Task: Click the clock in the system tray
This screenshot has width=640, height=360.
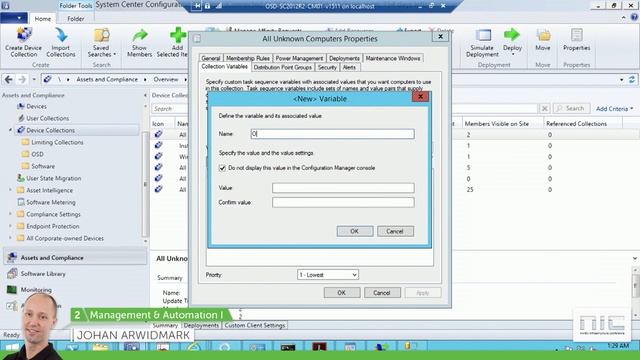Action: [x=618, y=346]
